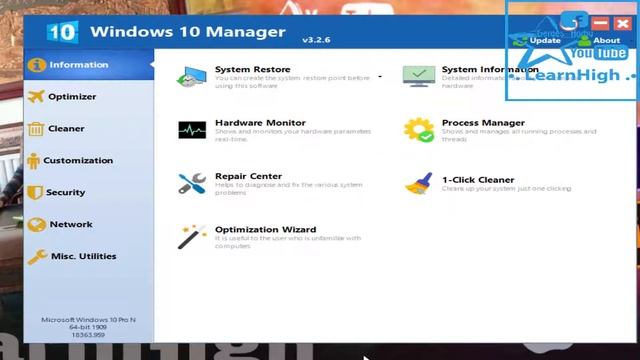Viewport: 640px width, 360px height.
Task: Select the Information tab label
Action: point(79,65)
